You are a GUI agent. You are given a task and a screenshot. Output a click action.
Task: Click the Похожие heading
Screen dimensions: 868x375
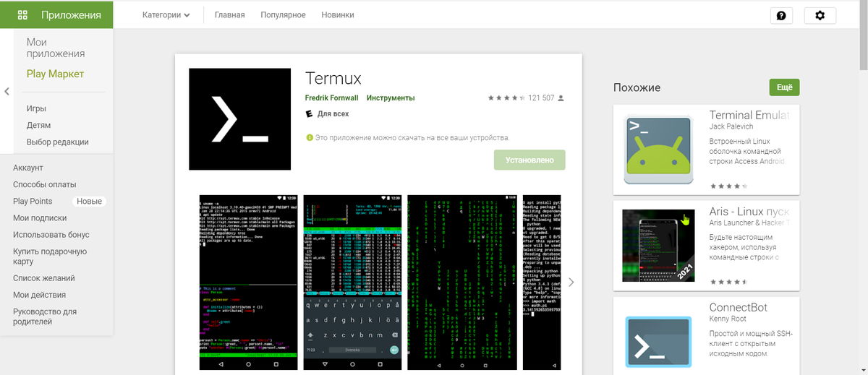tap(637, 87)
